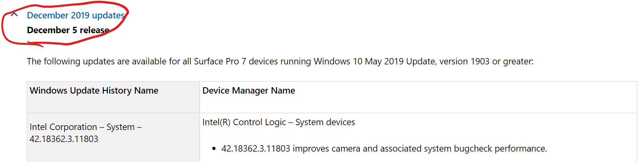Select the System devices text
The height and width of the screenshot is (162, 644).
[325, 122]
